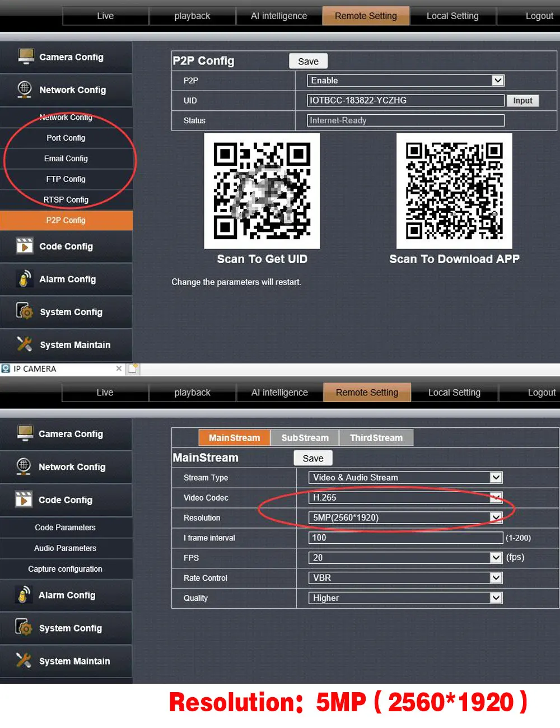This screenshot has width=560, height=728.
Task: Click the Scan To Download APP QR code
Action: pyautogui.click(x=454, y=191)
